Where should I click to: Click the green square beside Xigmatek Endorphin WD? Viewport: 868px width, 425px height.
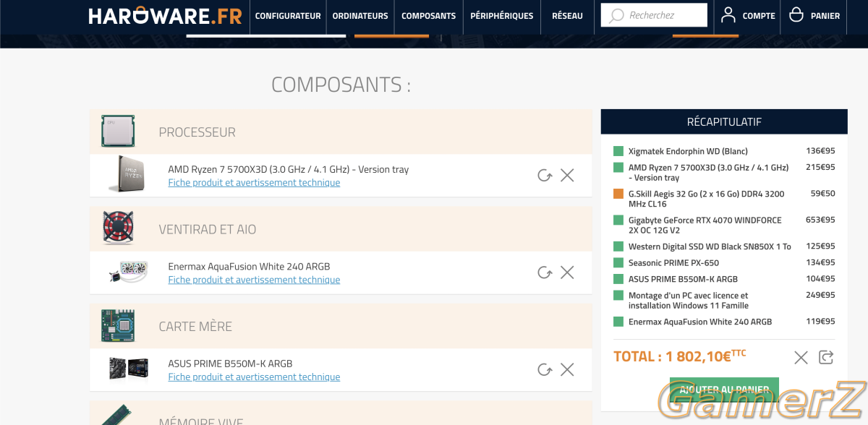click(x=618, y=151)
